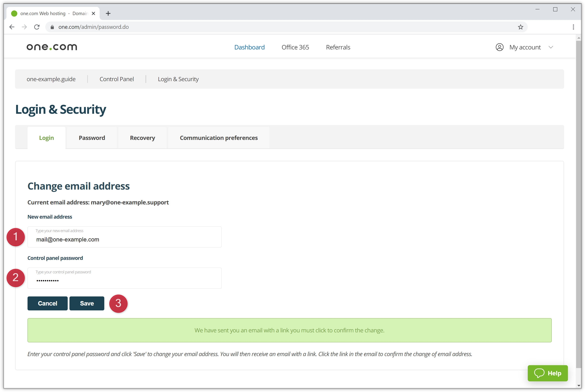Viewport: 585px width, 392px height.
Task: Click the one.com logo icon
Action: [x=52, y=47]
